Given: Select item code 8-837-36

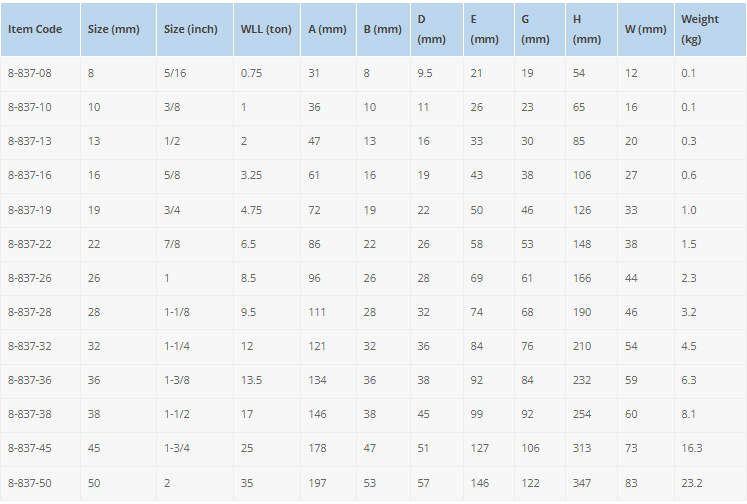Looking at the screenshot, I should pyautogui.click(x=30, y=380).
